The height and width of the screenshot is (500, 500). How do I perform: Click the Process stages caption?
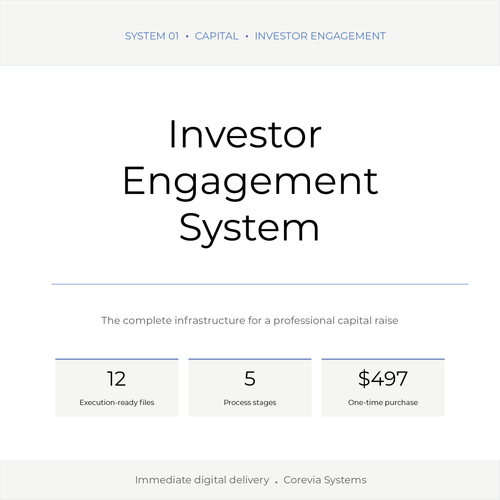[250, 403]
